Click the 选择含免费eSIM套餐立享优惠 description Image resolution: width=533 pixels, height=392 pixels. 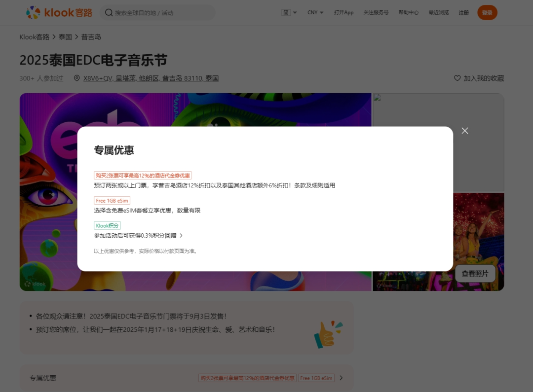(x=147, y=211)
